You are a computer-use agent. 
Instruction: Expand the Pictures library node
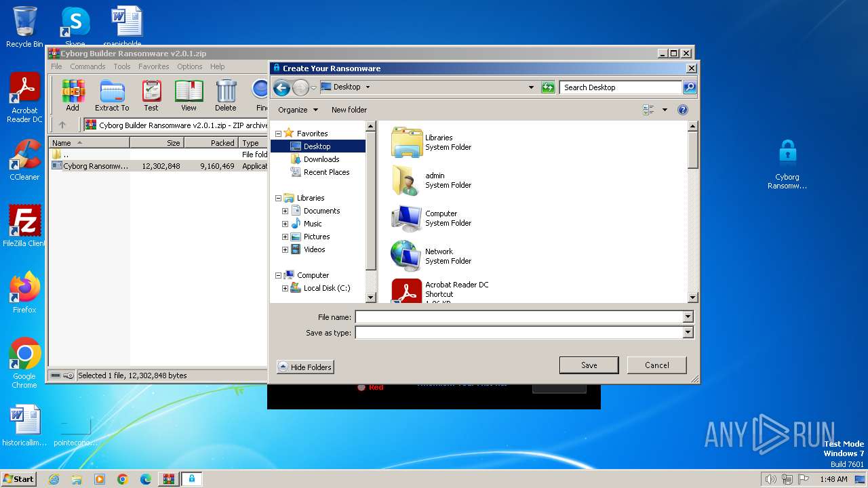[x=285, y=237]
